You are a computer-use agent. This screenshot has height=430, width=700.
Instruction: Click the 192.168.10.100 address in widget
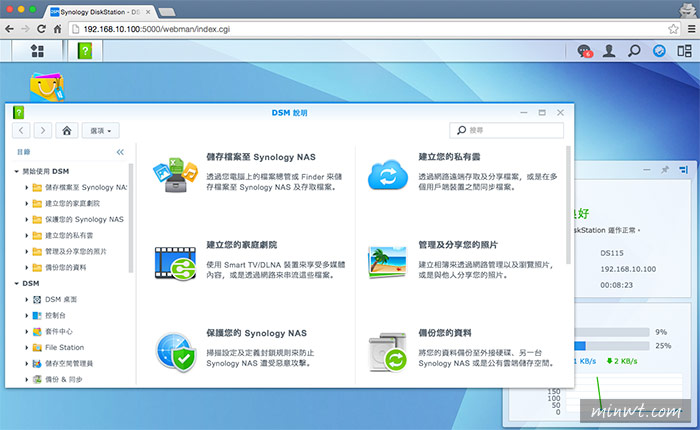pyautogui.click(x=628, y=269)
